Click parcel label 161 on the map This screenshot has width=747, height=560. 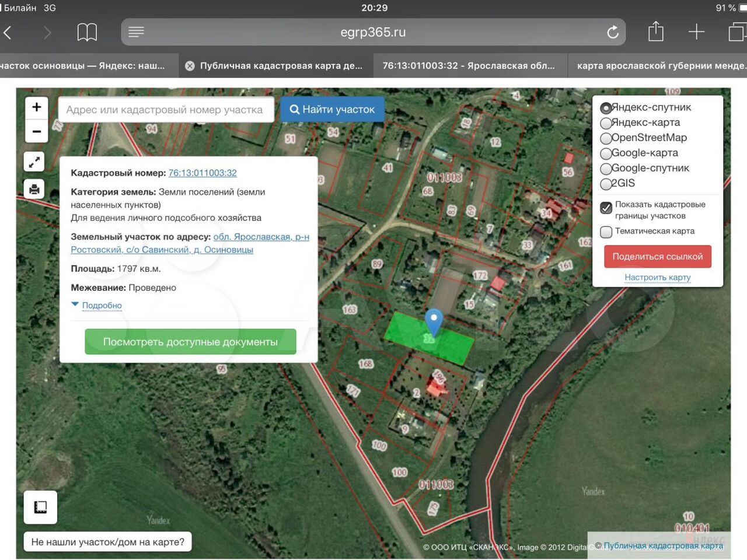tap(566, 265)
